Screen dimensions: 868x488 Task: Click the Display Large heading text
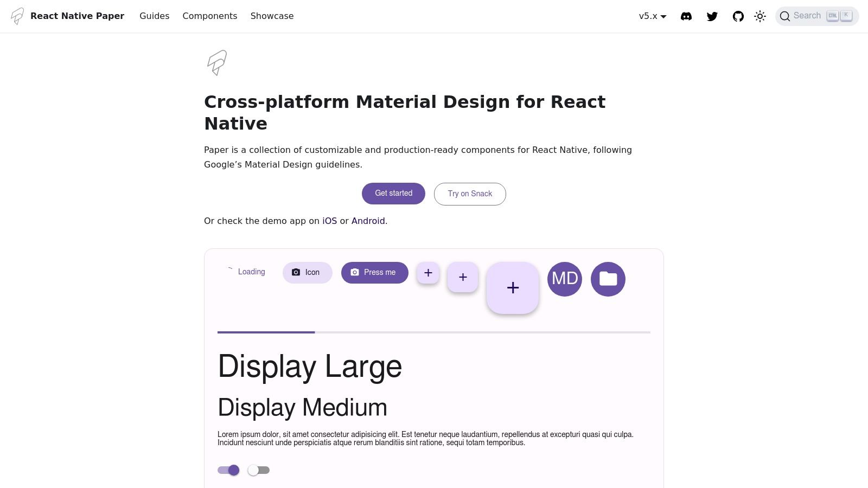point(310,367)
